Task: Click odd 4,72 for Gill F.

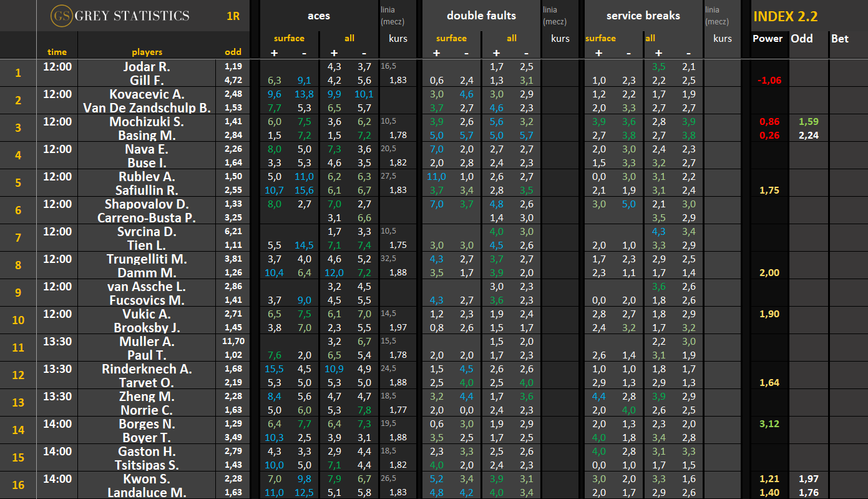Action: coord(233,80)
